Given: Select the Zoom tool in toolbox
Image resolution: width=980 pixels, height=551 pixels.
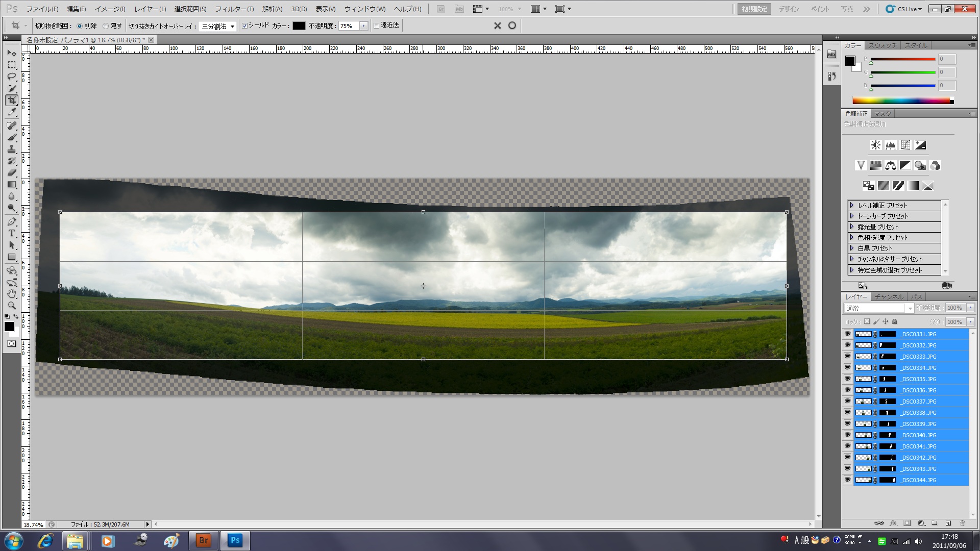Looking at the screenshot, I should pos(12,306).
